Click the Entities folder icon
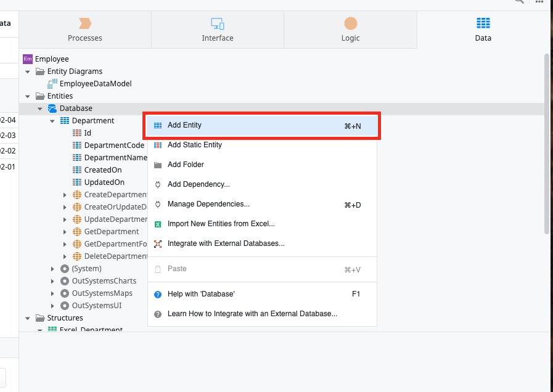553x392 pixels. click(x=40, y=96)
